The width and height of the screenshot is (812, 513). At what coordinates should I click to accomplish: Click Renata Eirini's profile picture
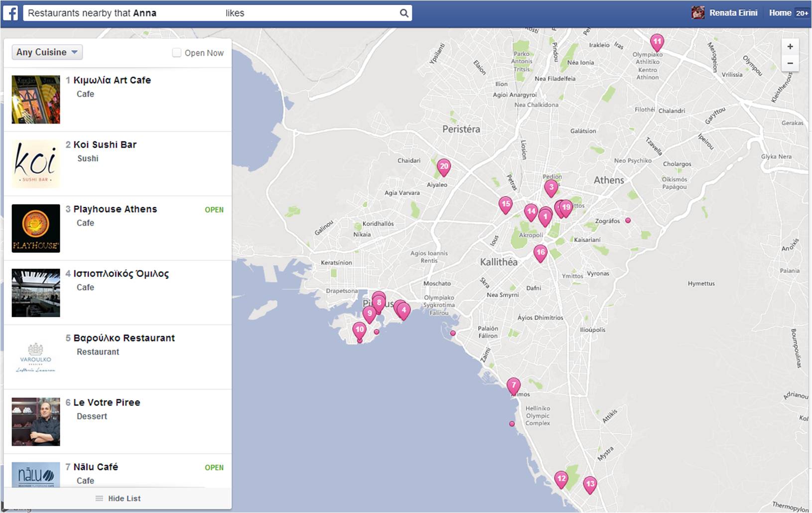pyautogui.click(x=698, y=13)
